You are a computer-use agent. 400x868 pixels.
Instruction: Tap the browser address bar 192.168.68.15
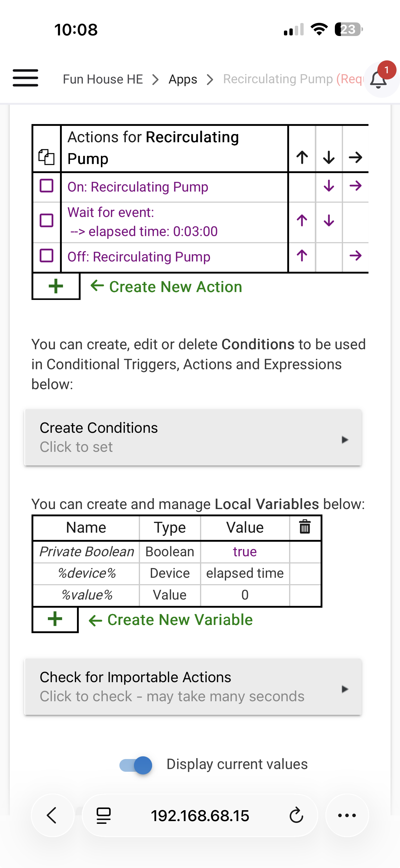click(200, 816)
